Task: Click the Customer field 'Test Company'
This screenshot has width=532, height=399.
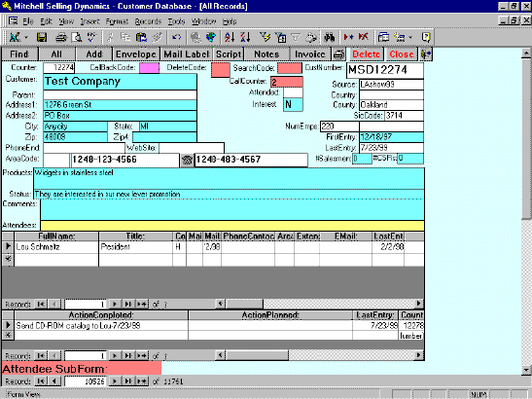Action: pos(120,82)
